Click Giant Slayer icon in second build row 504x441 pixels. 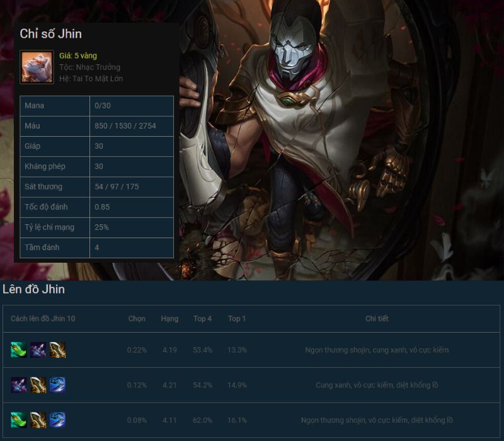pyautogui.click(x=57, y=385)
